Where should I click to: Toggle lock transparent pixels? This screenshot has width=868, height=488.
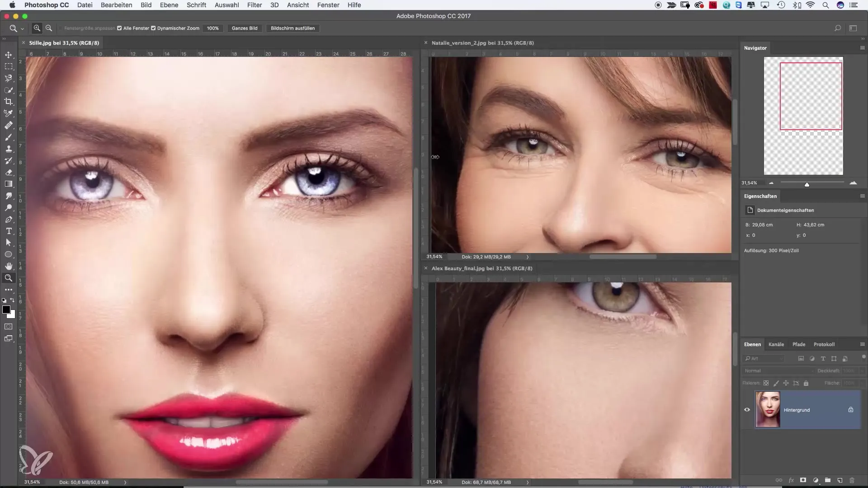(766, 383)
